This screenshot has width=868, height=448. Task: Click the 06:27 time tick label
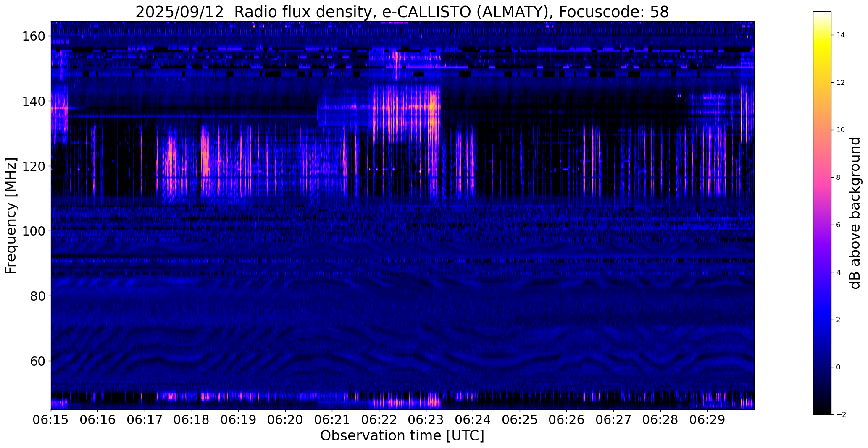pos(613,419)
